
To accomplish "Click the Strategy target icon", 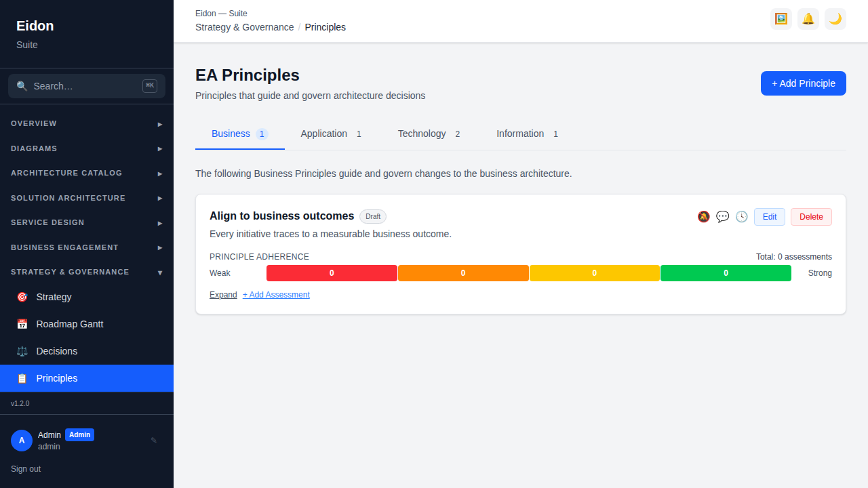I will (22, 297).
